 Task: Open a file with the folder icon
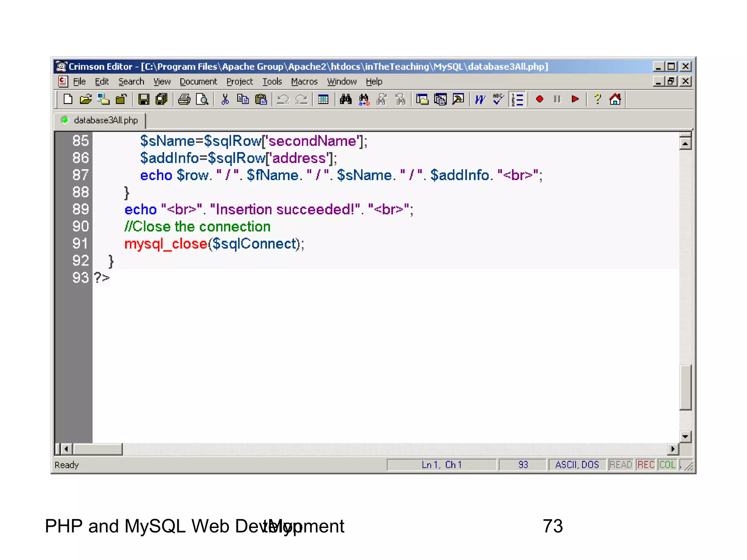click(x=86, y=100)
